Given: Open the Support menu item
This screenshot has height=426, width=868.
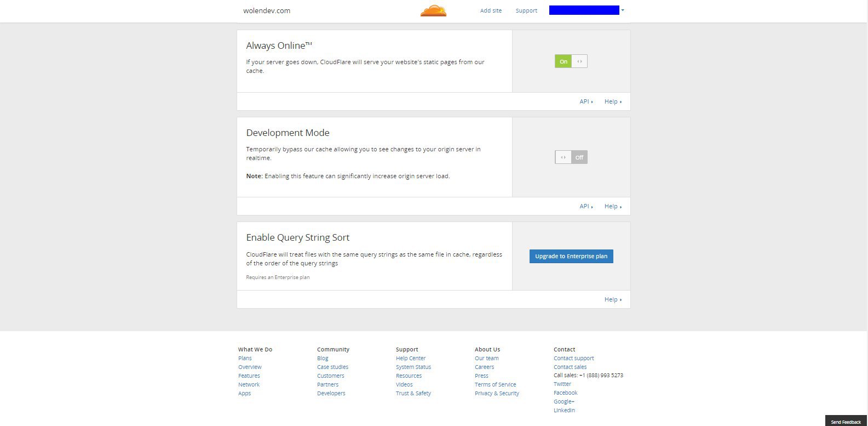Looking at the screenshot, I should click(x=526, y=10).
